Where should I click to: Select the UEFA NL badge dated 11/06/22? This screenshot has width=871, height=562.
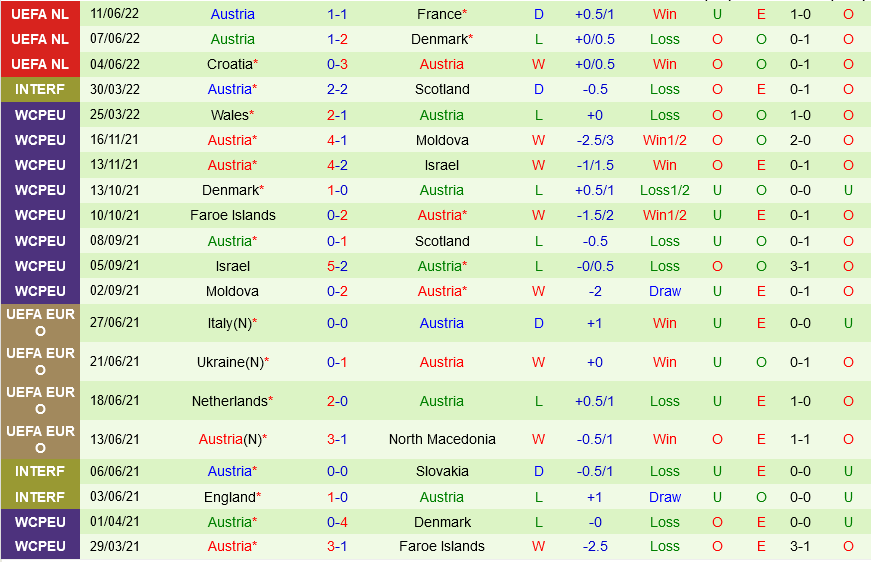(x=40, y=14)
